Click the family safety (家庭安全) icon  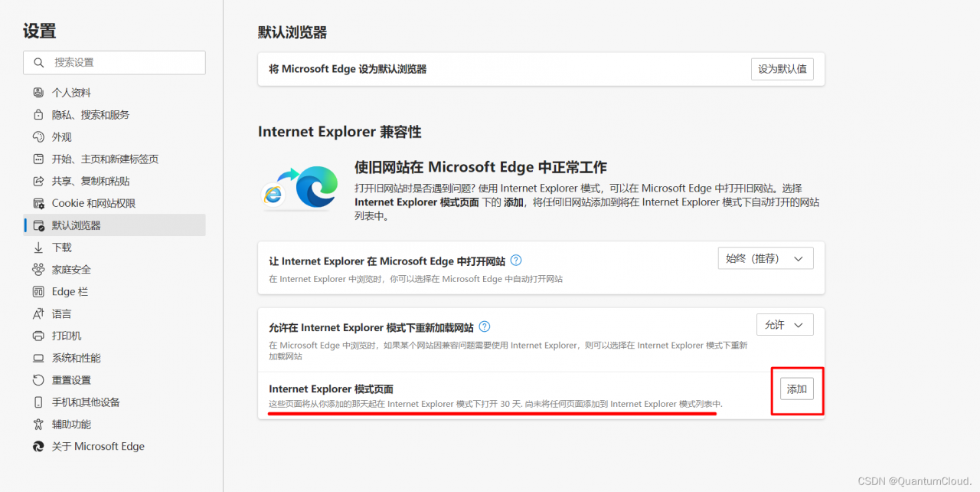click(38, 270)
